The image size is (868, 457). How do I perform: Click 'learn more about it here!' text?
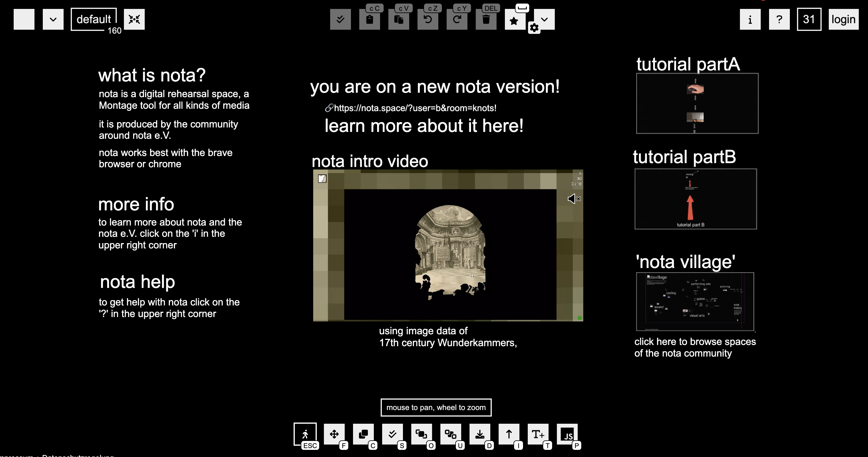tap(424, 126)
